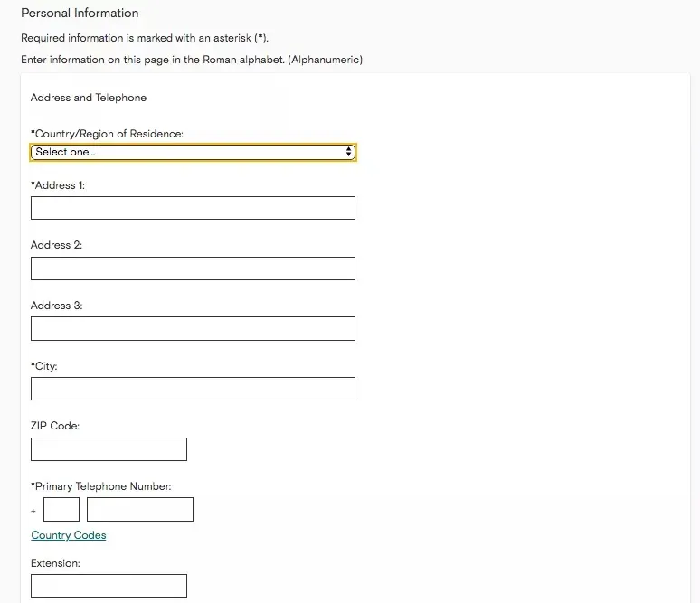Click the City label text
The height and width of the screenshot is (603, 700).
(x=44, y=366)
